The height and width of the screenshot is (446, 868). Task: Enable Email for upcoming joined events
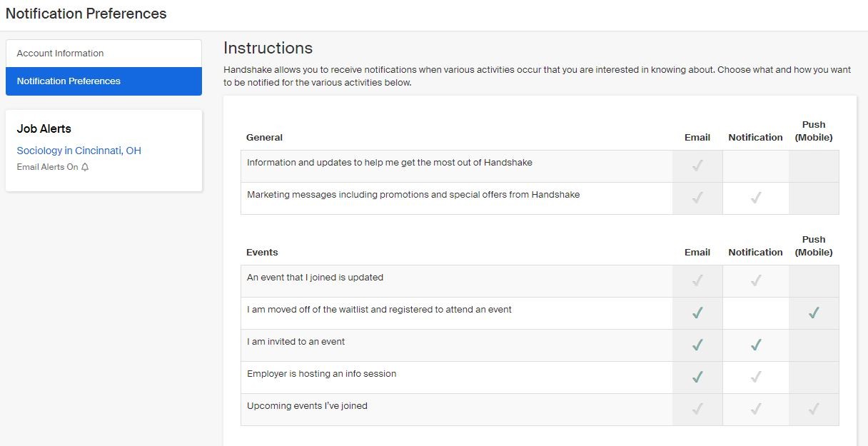tap(697, 409)
